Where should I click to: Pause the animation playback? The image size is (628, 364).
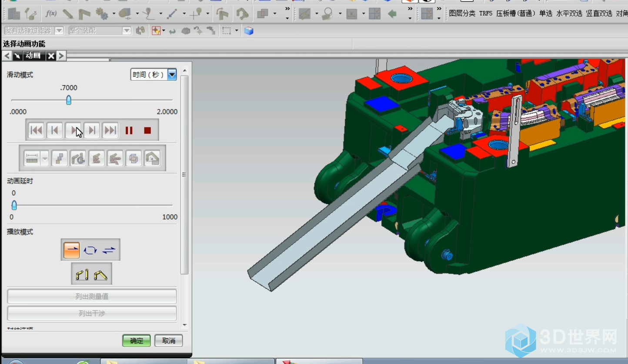click(x=129, y=130)
